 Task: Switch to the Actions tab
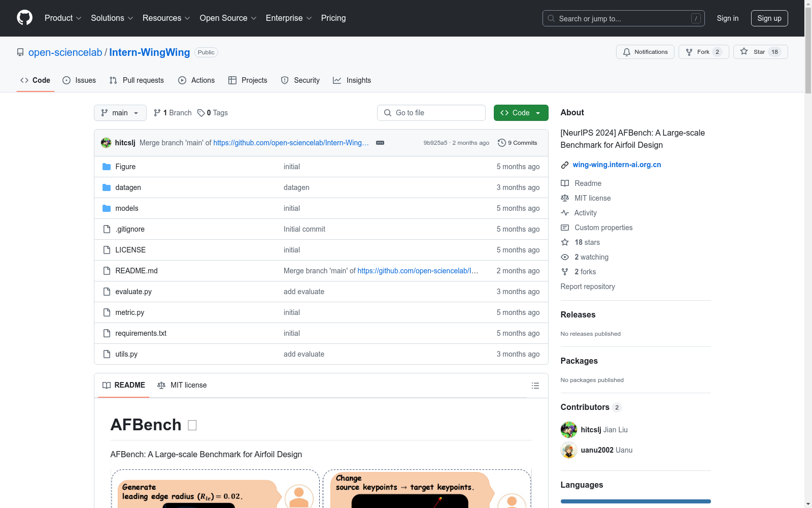click(x=196, y=80)
